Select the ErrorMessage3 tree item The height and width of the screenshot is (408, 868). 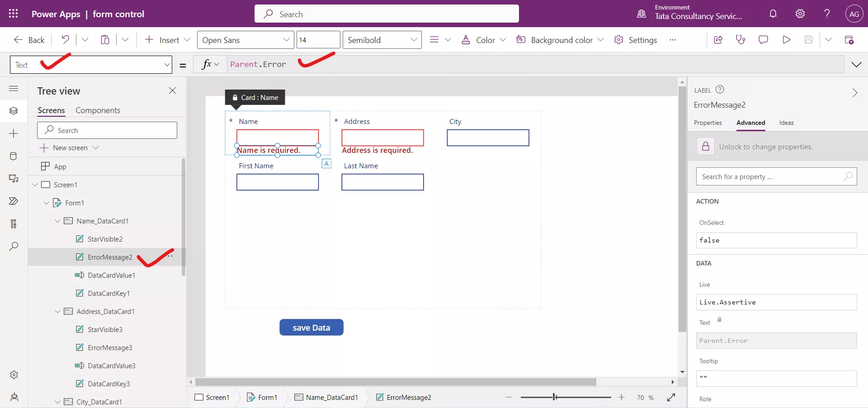point(110,347)
